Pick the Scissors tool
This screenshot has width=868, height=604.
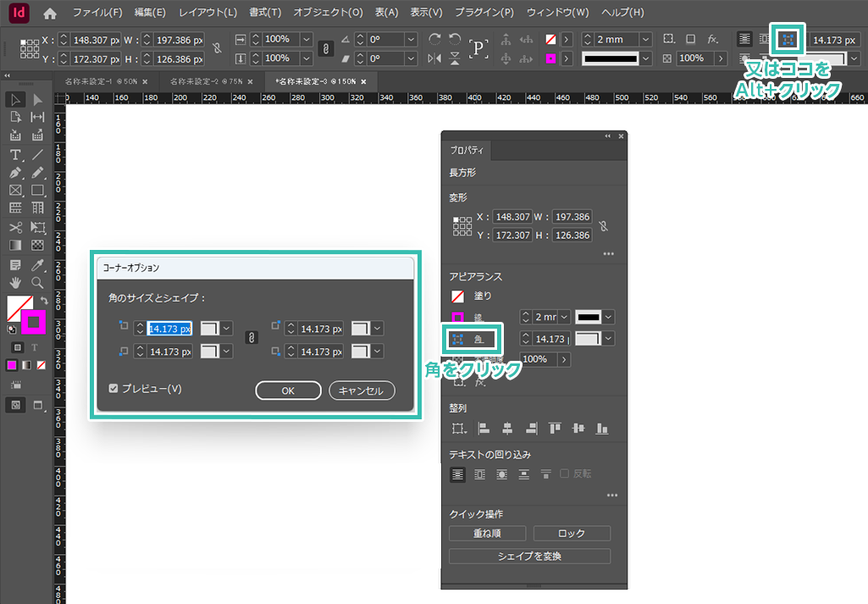[x=15, y=227]
